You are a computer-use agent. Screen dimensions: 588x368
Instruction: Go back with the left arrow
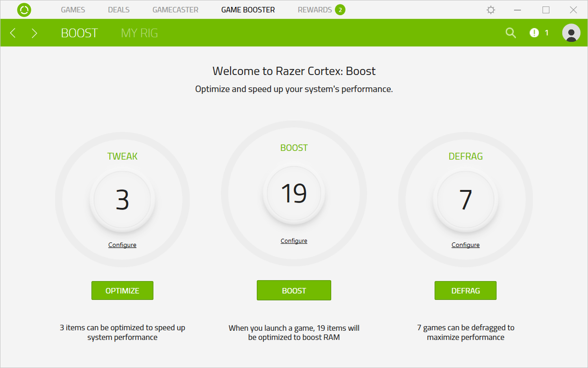13,33
